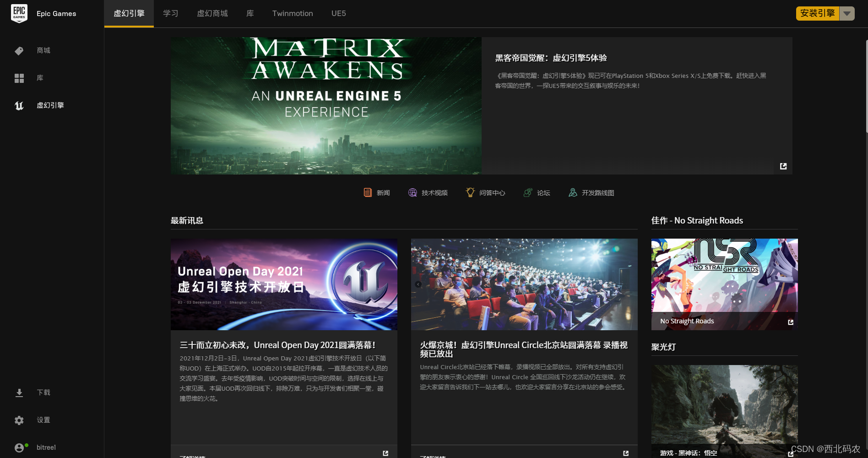Screen dimensions: 868x458
Task: Click the 问答中心 link text
Action: [492, 193]
